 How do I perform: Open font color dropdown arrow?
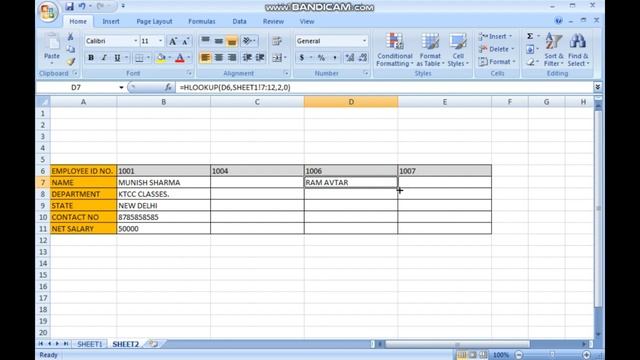tap(189, 58)
